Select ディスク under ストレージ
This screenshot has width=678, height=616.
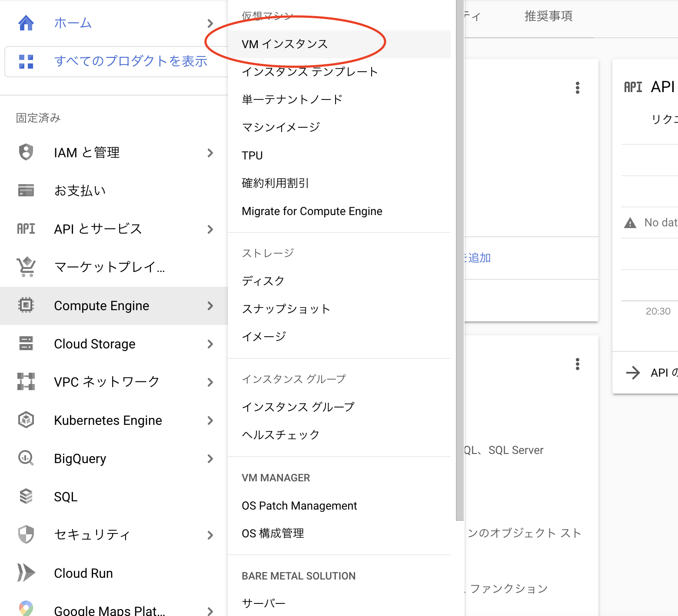click(339, 281)
